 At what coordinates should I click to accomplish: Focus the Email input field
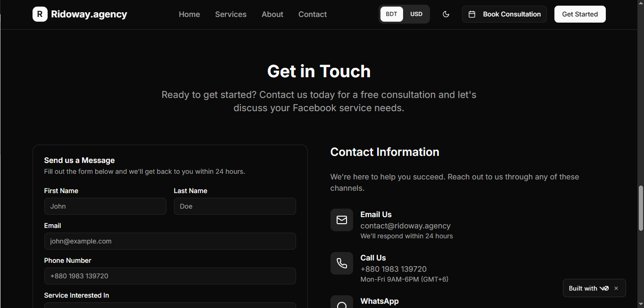[x=170, y=241]
